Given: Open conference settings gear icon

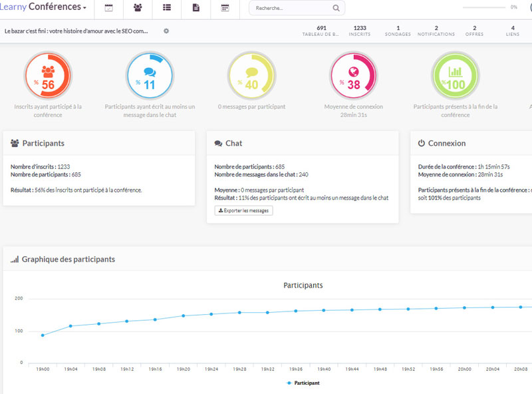Looking at the screenshot, I should point(166,31).
